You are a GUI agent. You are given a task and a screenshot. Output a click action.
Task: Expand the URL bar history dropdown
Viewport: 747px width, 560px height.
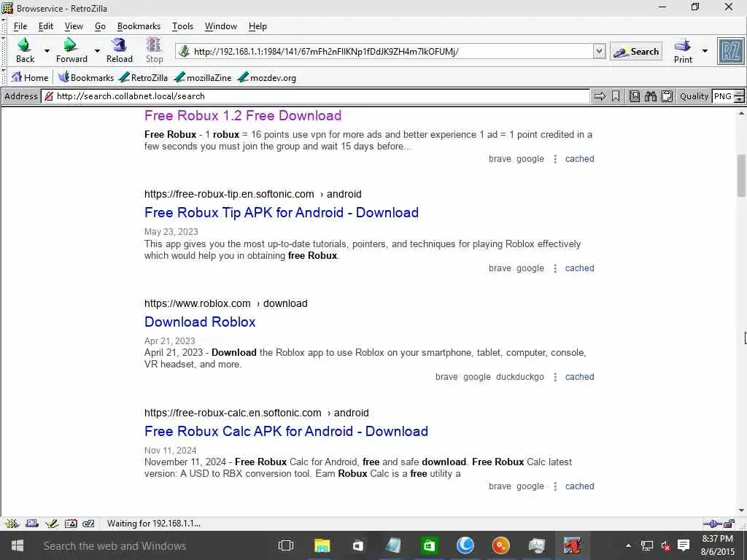tap(600, 51)
